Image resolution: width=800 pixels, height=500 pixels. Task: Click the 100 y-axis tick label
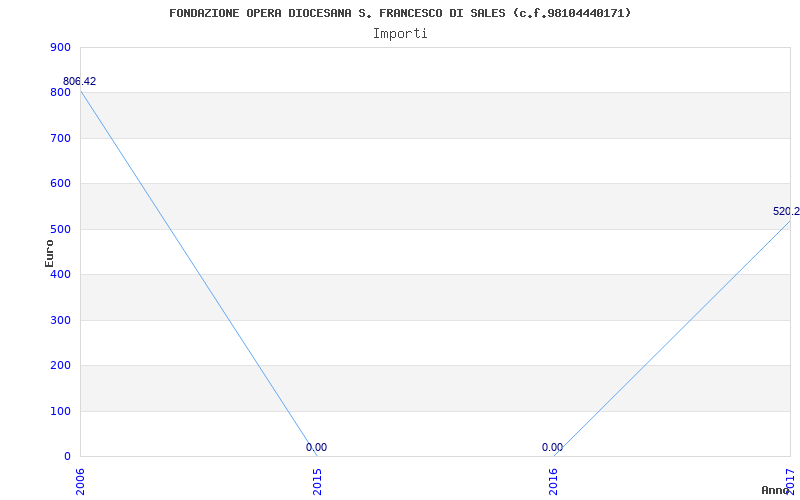pos(60,411)
